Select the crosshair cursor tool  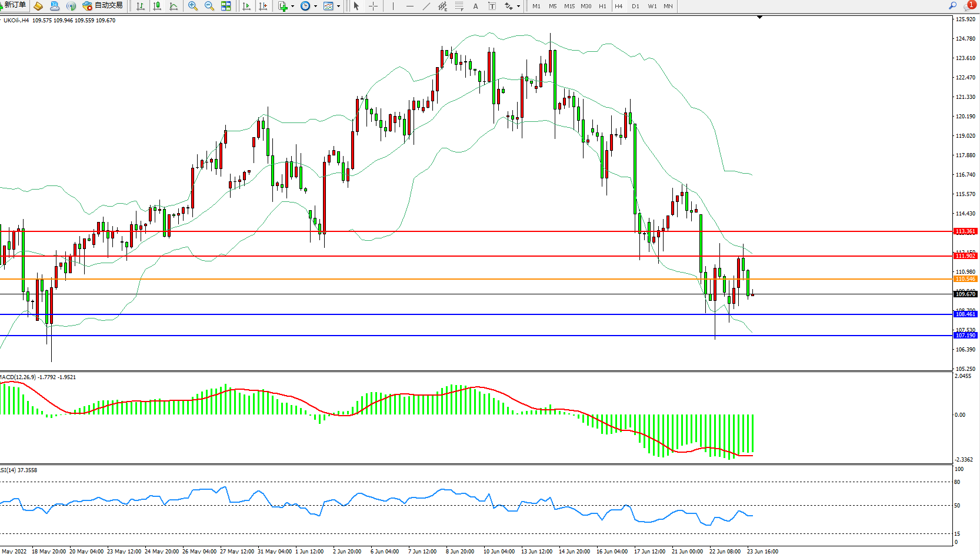373,6
